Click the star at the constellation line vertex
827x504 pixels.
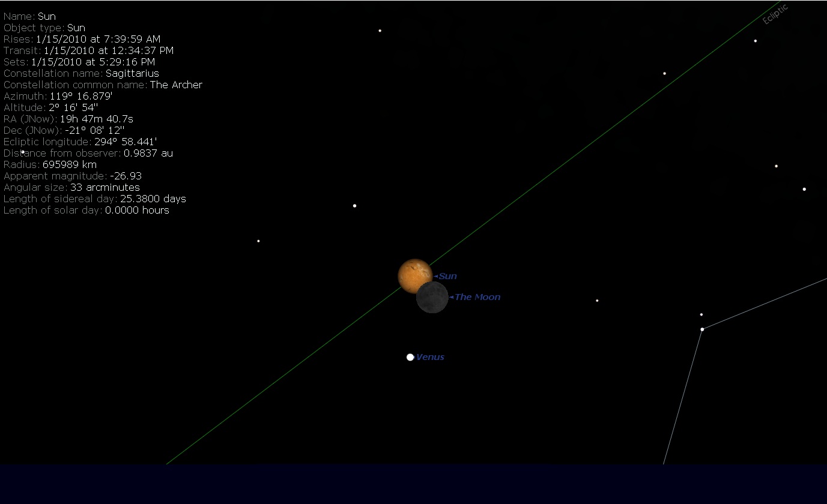pyautogui.click(x=702, y=329)
